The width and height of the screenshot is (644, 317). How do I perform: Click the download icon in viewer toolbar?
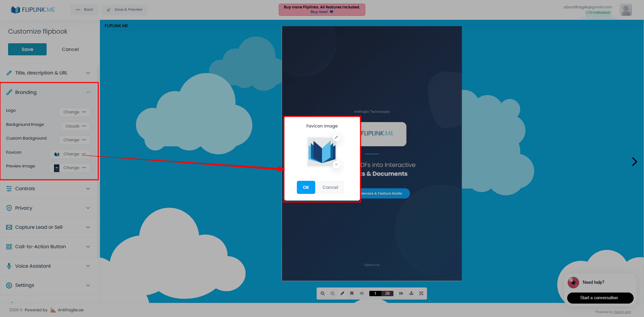pyautogui.click(x=411, y=294)
